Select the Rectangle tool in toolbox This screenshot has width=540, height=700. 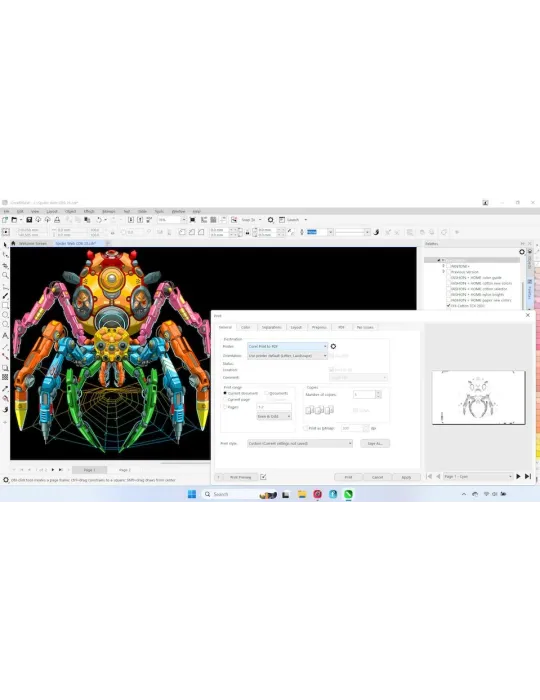pyautogui.click(x=5, y=306)
